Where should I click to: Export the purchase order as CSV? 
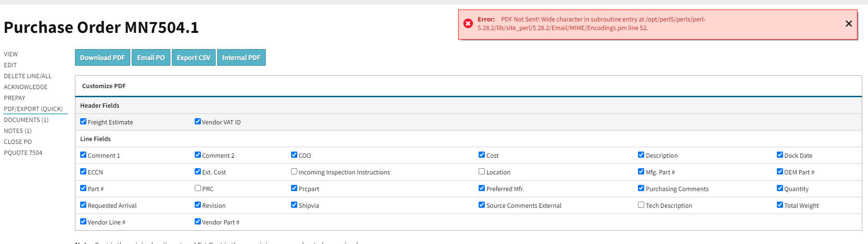[193, 58]
